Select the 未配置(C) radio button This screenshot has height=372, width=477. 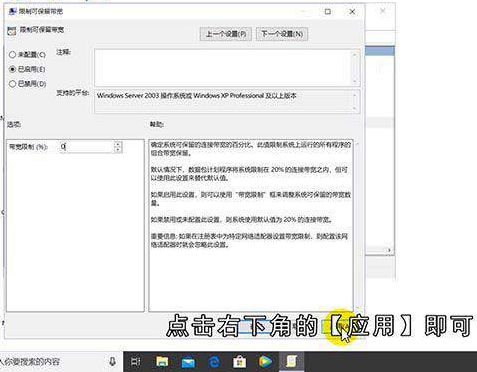[13, 54]
